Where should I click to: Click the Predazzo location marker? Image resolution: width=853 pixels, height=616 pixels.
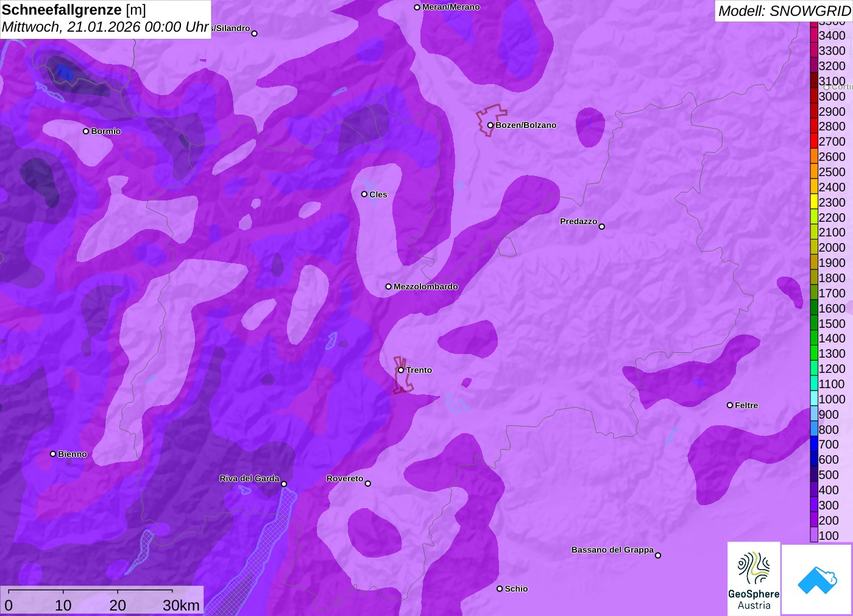click(601, 227)
